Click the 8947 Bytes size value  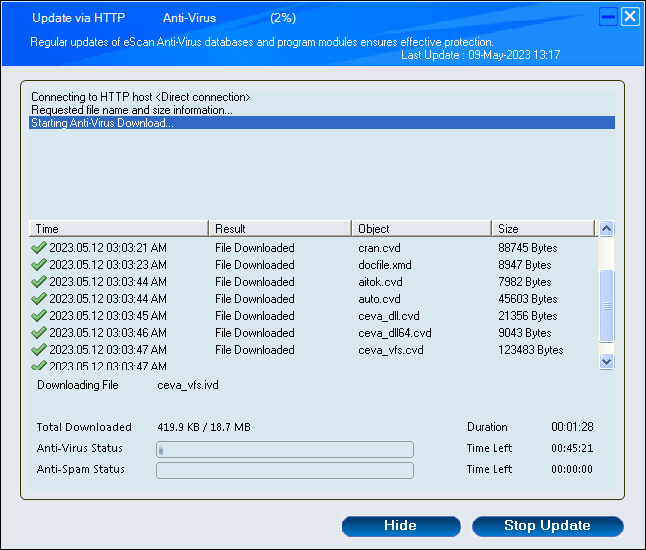click(525, 265)
